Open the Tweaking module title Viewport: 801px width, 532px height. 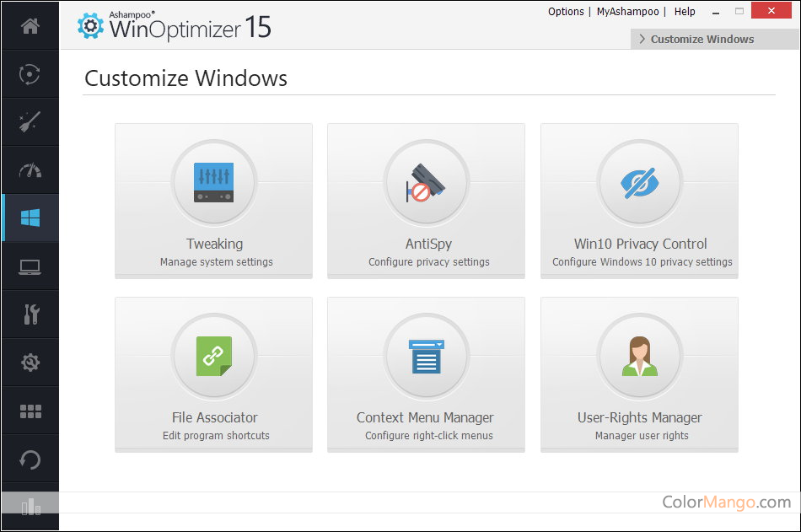[x=214, y=244]
